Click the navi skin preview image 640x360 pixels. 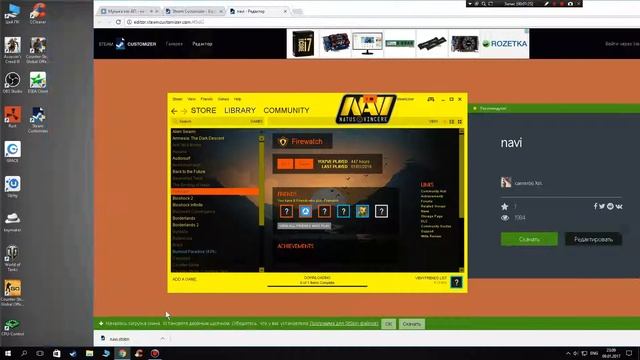[x=317, y=193]
